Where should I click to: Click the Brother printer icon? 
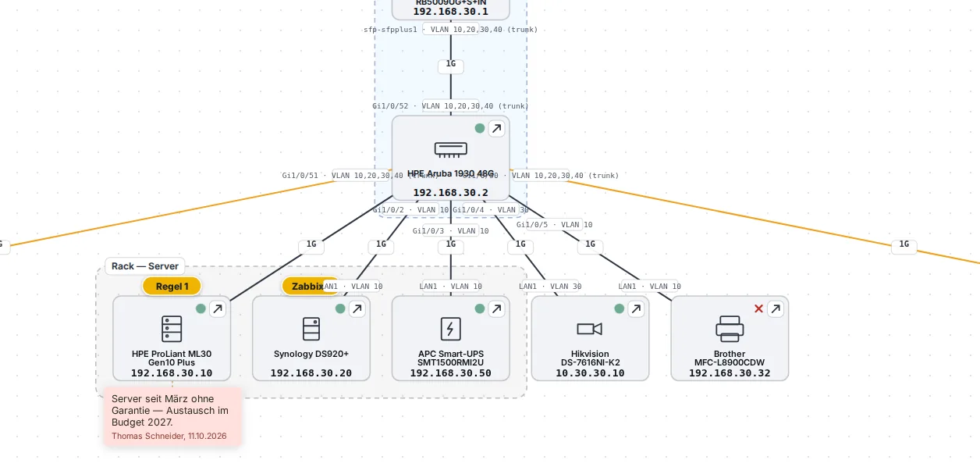coord(730,329)
